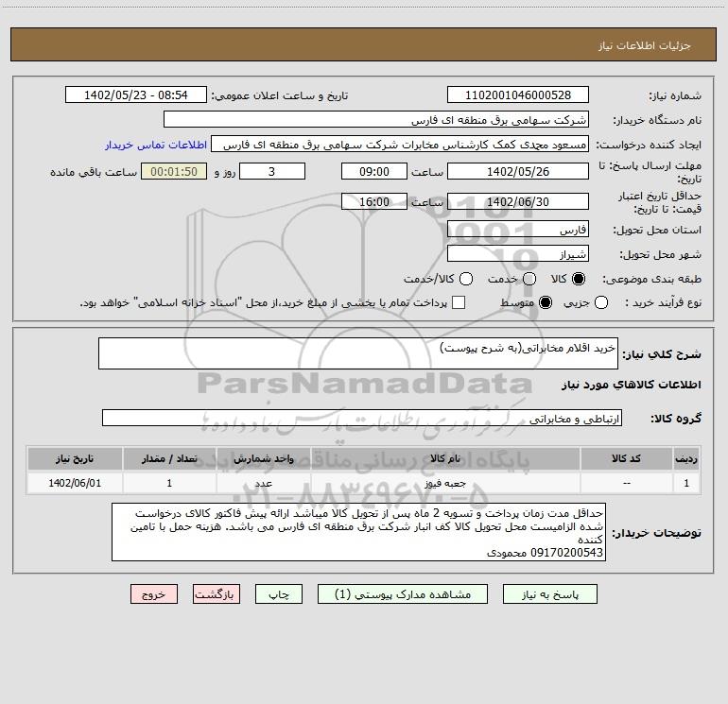The width and height of the screenshot is (728, 704).
Task: Click the جزئیات اطلاعات نیاز page title
Action: 644,45
